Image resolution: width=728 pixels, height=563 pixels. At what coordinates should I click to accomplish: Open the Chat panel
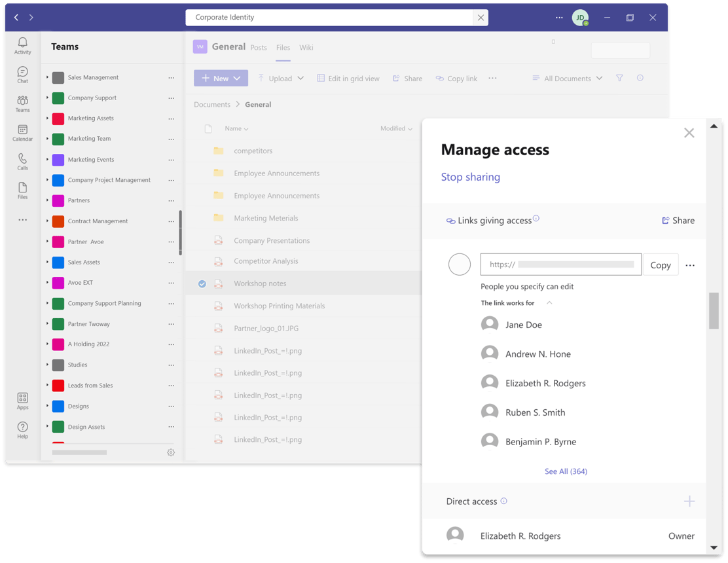click(x=22, y=73)
